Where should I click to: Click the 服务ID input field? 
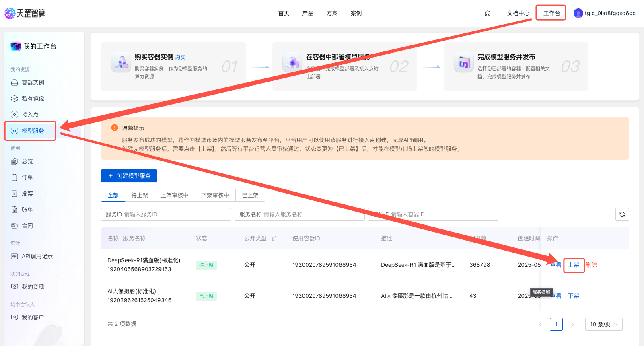[166, 214]
